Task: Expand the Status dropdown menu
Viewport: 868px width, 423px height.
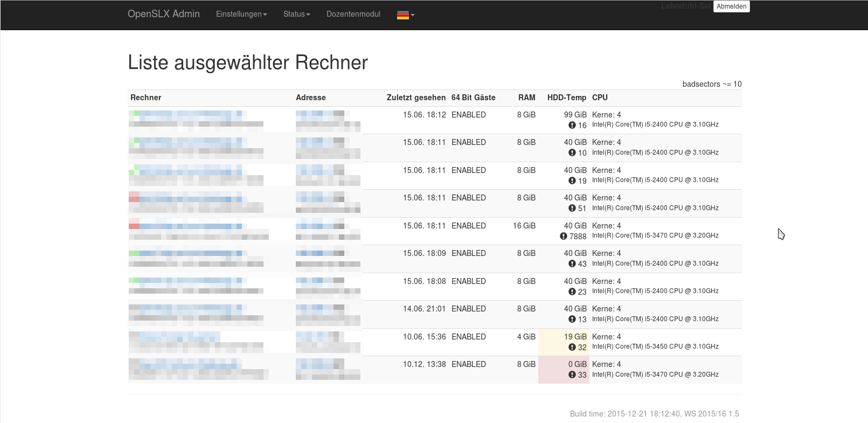Action: coord(296,14)
